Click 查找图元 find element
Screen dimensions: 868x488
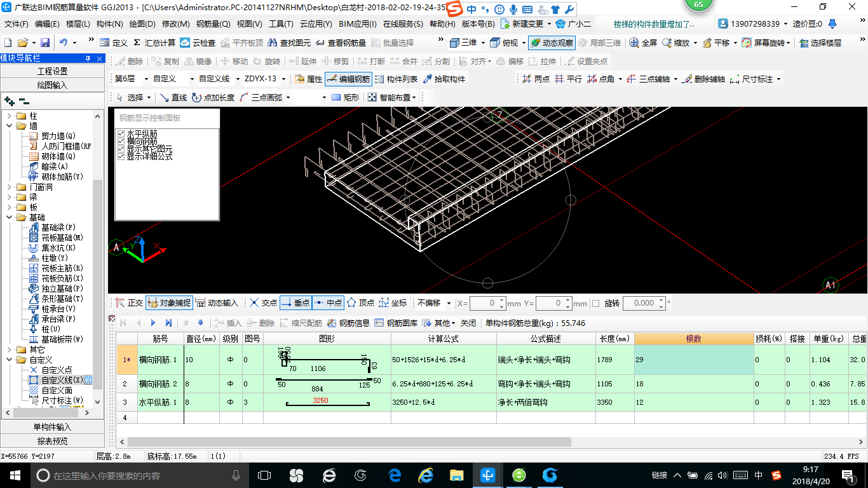click(290, 43)
